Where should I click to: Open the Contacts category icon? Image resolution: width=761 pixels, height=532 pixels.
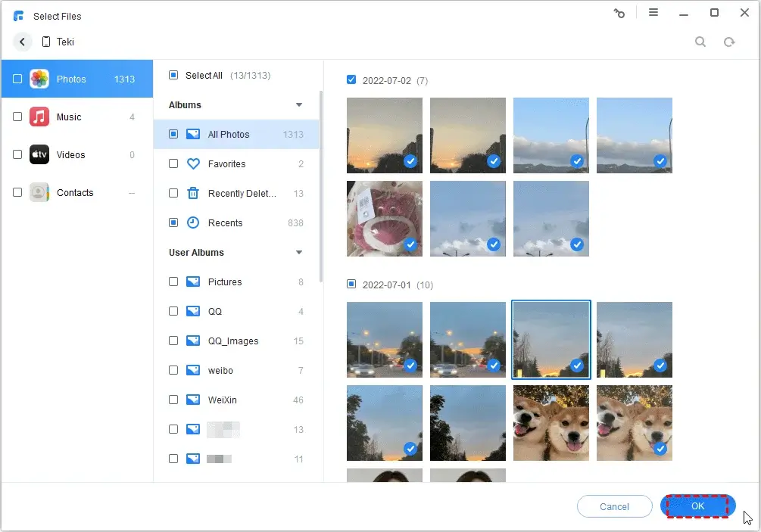tap(39, 192)
